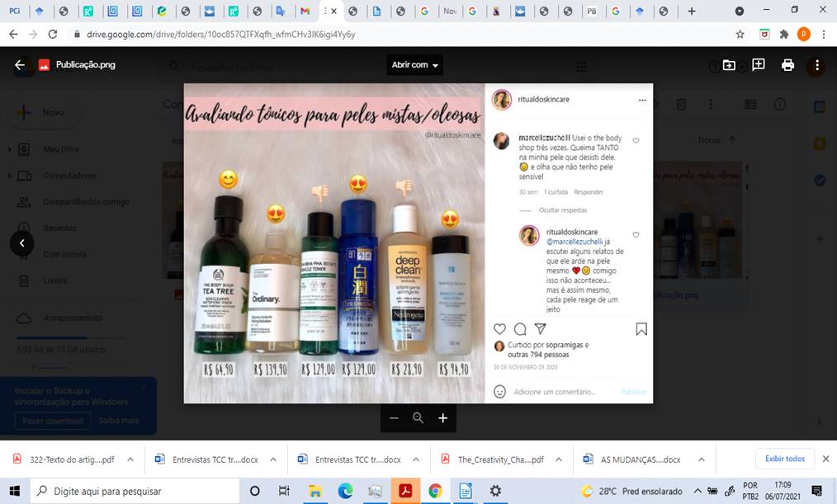
Task: Open the AS MUDANÇAS docx download
Action: coord(631,459)
